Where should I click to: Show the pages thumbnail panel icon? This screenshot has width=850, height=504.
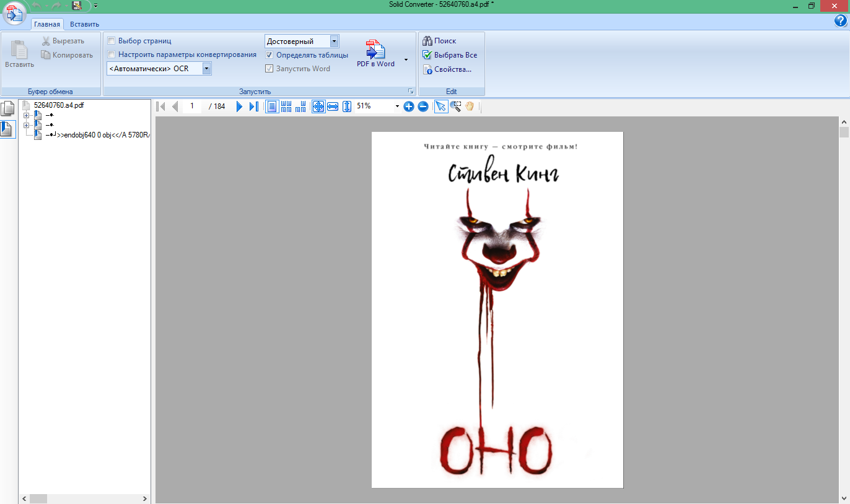(7, 109)
